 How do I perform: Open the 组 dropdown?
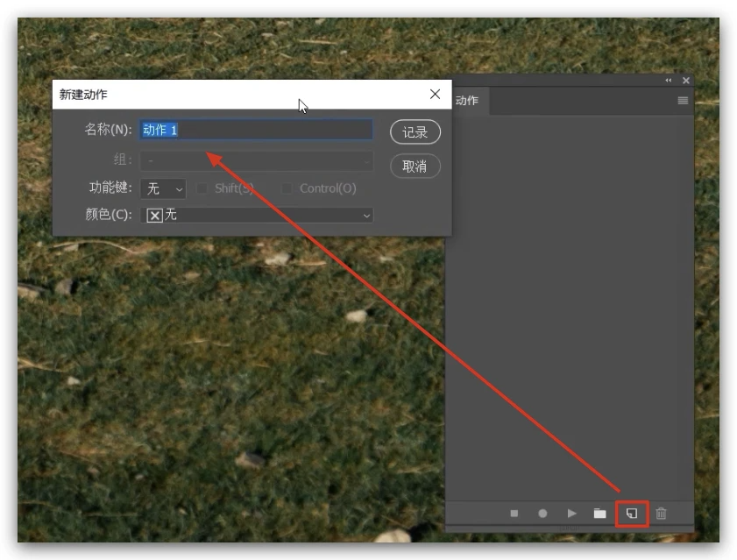(x=257, y=161)
